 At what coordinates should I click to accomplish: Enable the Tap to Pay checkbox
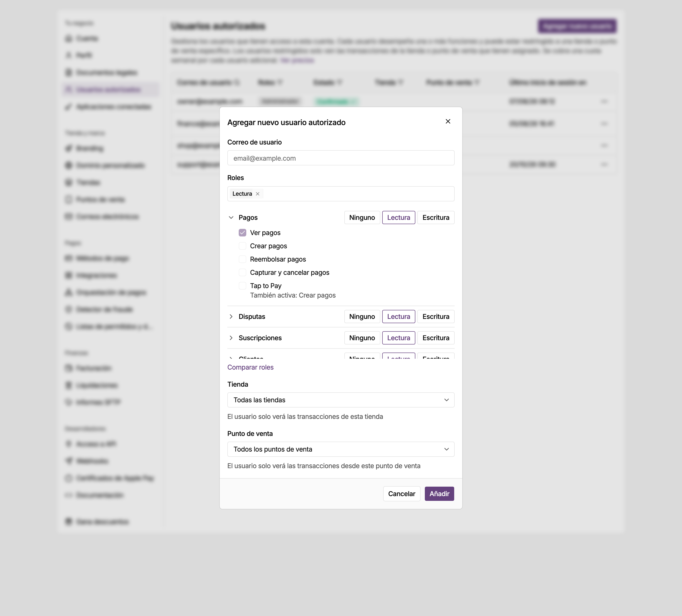click(242, 286)
